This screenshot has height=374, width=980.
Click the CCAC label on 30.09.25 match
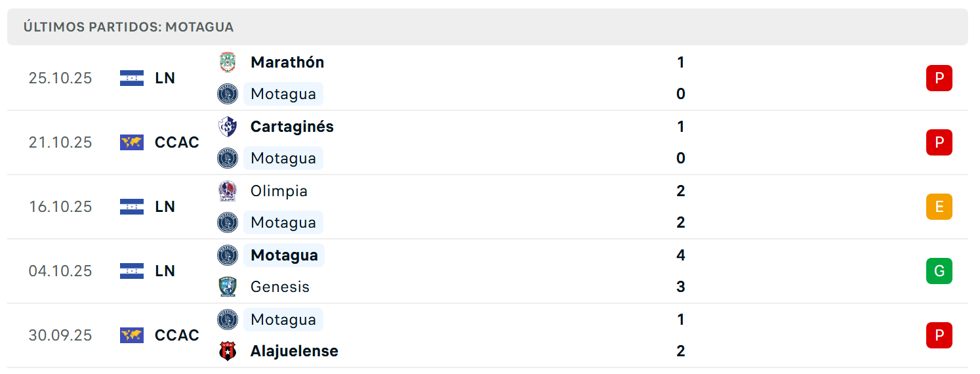(177, 335)
